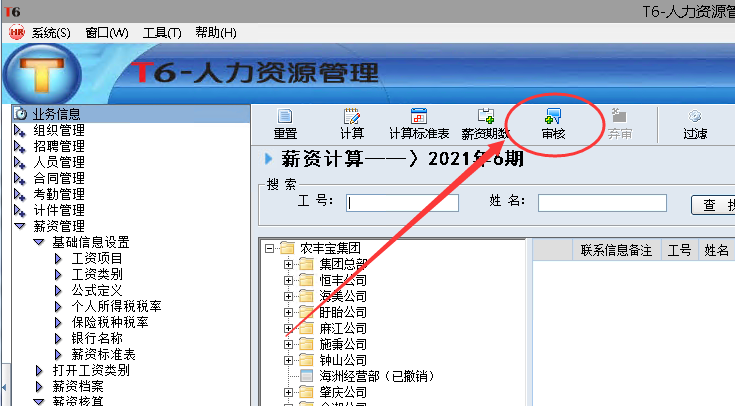Screen dimensions: 735x406
Task: Click the 施秉公司 folder icon
Action: tap(307, 344)
